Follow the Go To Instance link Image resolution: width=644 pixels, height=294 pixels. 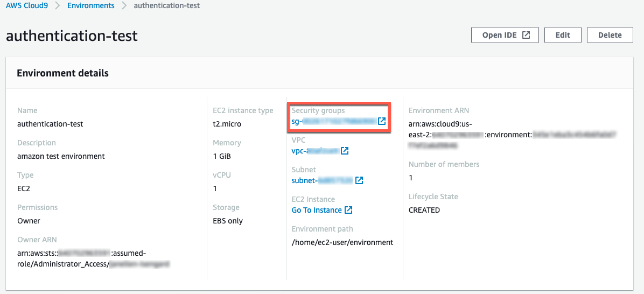pyautogui.click(x=316, y=210)
